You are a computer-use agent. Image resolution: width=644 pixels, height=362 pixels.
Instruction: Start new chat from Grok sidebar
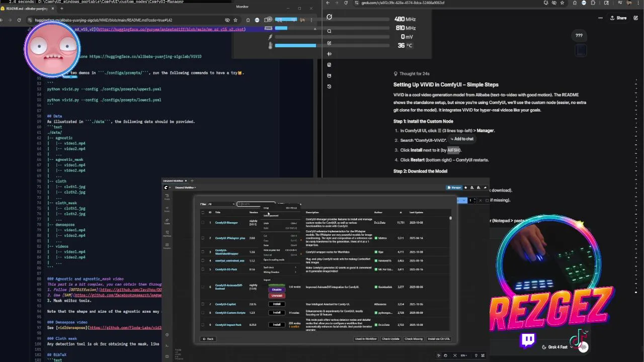(329, 43)
